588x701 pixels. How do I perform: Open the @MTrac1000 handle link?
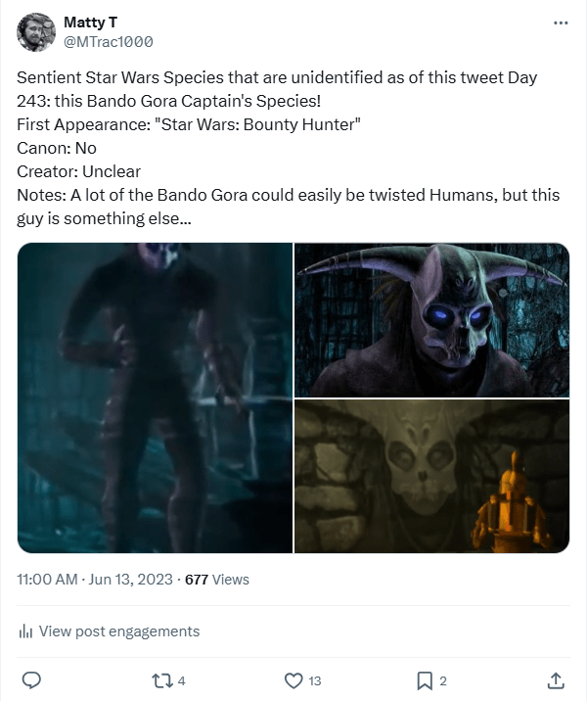coord(108,41)
